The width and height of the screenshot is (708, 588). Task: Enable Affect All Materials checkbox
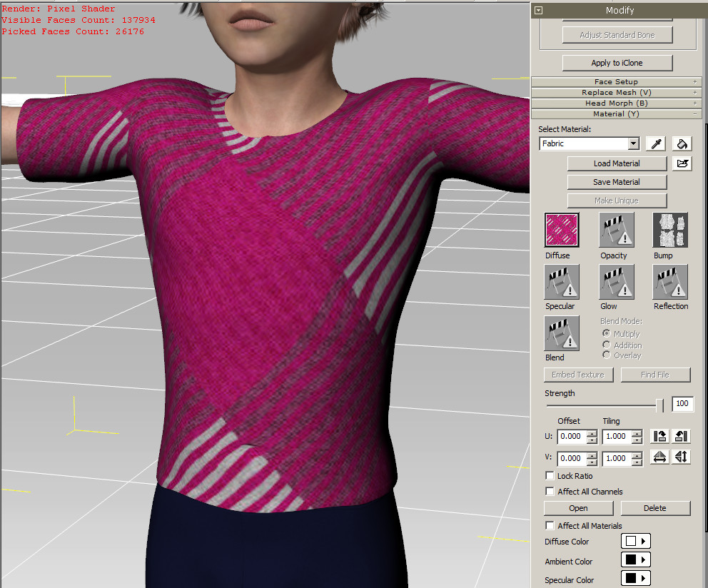550,526
